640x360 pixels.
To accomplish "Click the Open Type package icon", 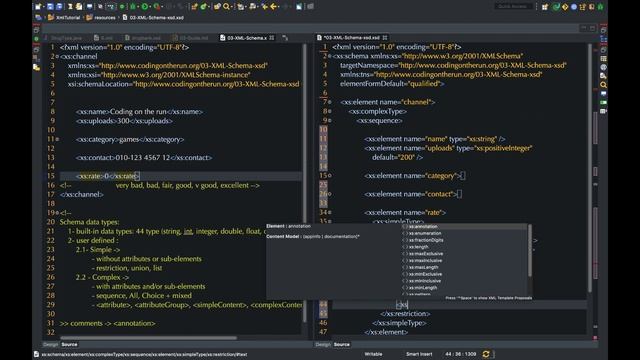I will click(217, 7).
